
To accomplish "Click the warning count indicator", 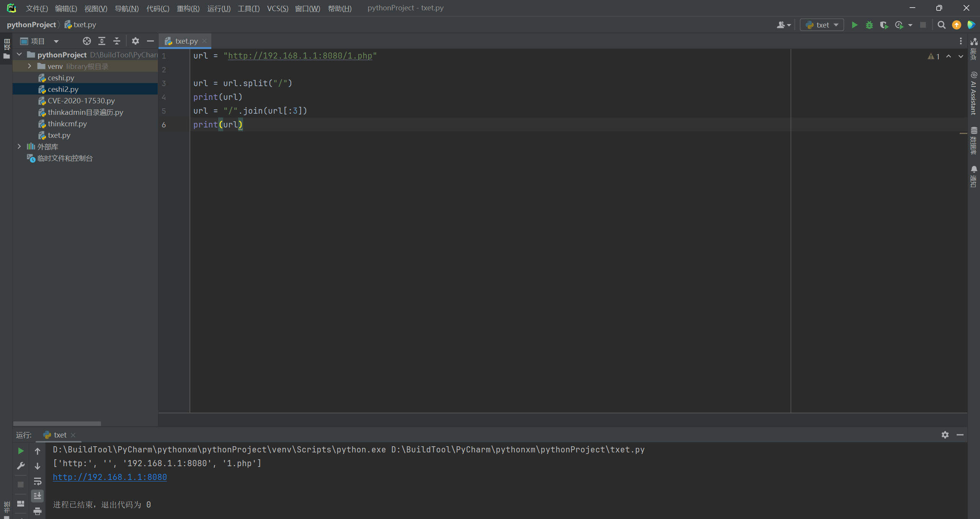I will point(934,56).
